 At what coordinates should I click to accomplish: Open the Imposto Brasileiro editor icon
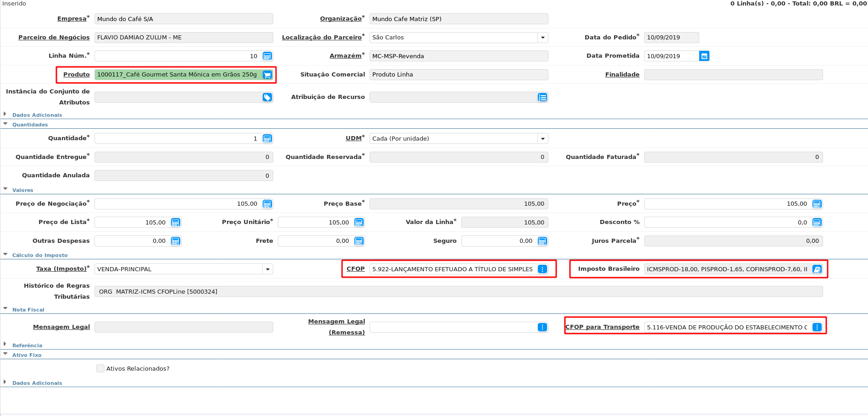[x=817, y=269]
